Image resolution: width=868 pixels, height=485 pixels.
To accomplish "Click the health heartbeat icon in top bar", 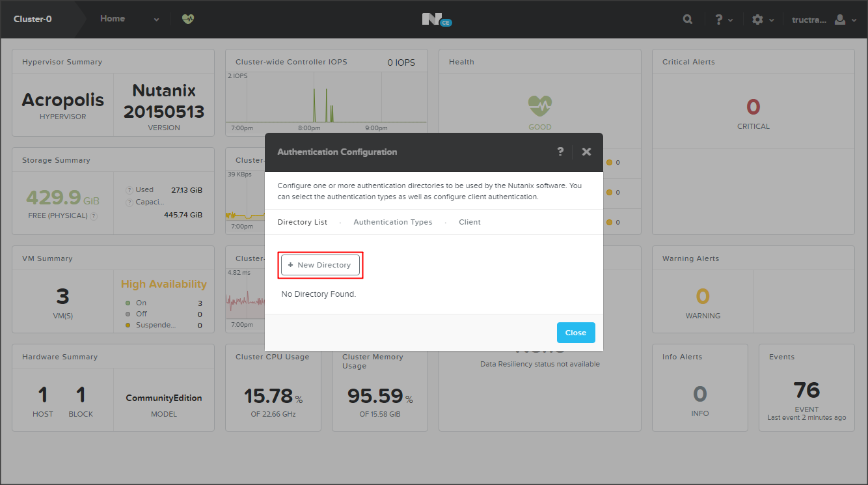I will (x=188, y=20).
